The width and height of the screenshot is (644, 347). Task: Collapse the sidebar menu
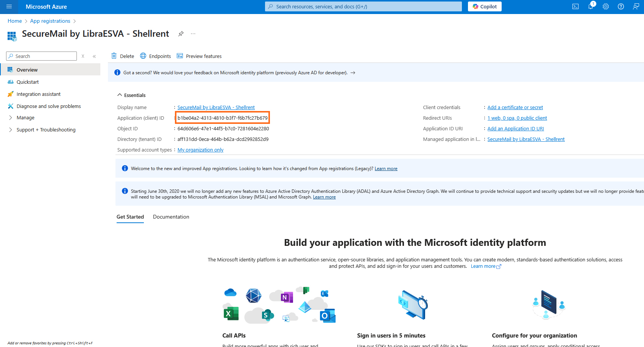94,56
